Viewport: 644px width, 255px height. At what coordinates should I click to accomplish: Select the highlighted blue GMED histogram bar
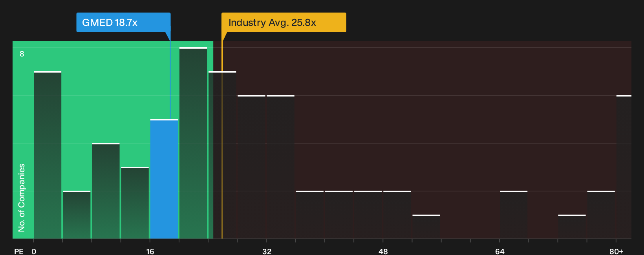point(164,179)
